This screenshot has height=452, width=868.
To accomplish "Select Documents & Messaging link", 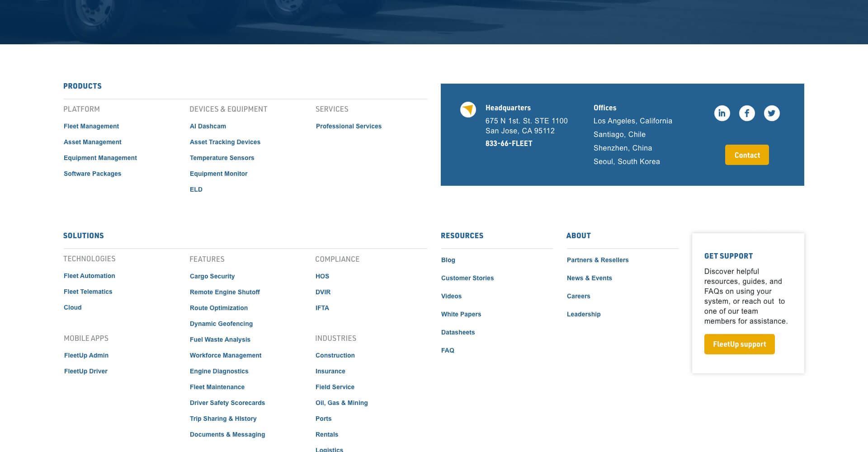I will (227, 434).
